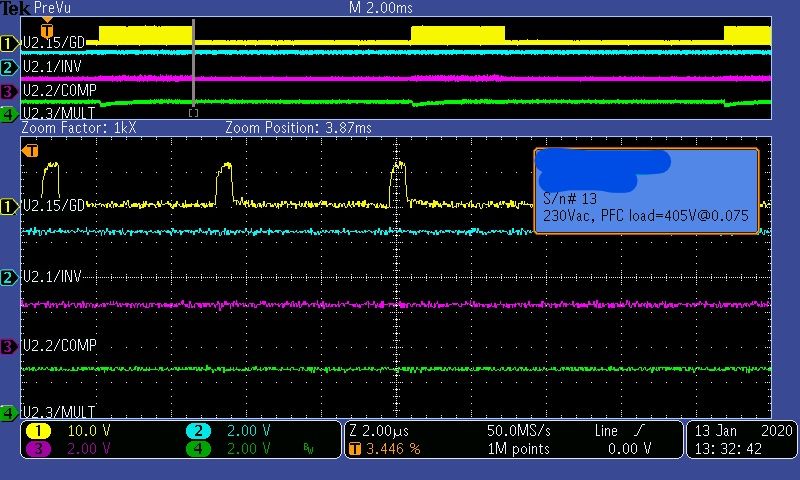Click the 13:32:42 time readout
The image size is (800, 480).
coord(728,449)
